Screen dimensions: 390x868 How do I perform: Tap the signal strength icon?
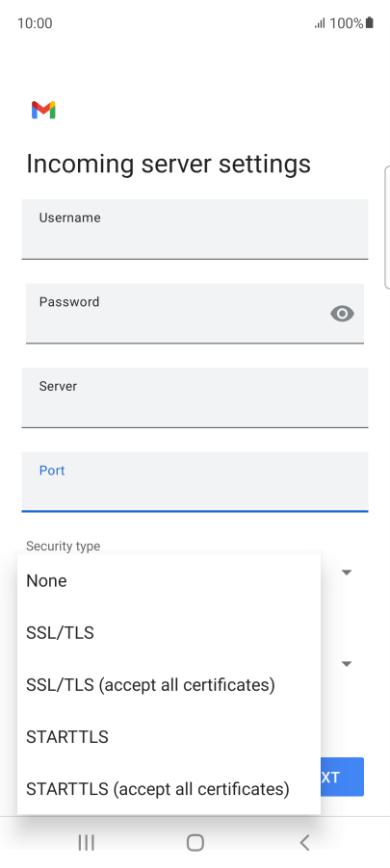tap(320, 23)
